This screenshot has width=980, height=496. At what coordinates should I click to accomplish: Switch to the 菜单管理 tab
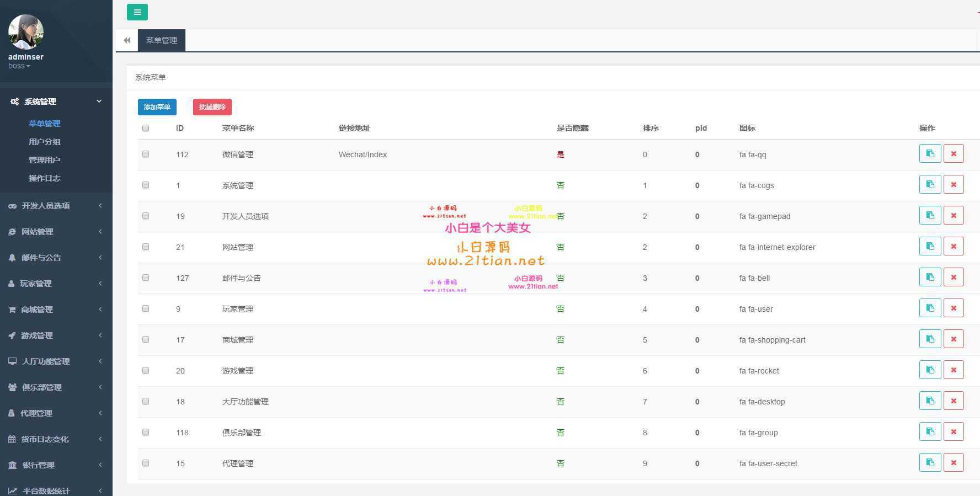pyautogui.click(x=161, y=40)
